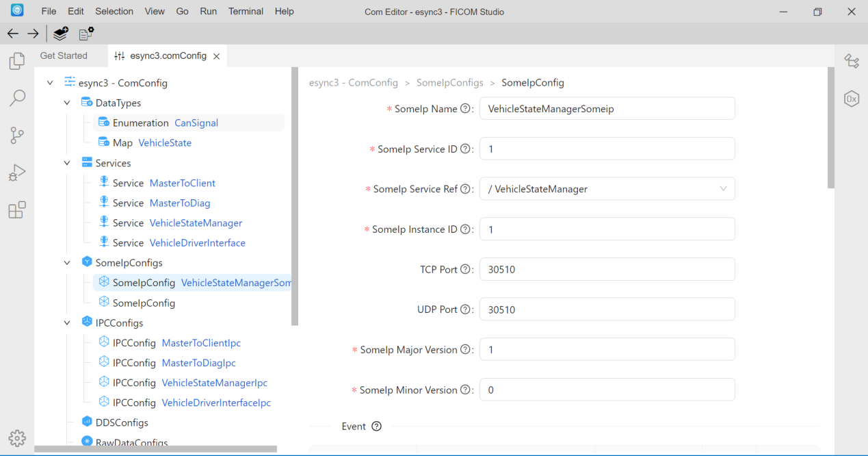This screenshot has height=456, width=868.
Task: Open the Edit menu
Action: click(x=76, y=11)
